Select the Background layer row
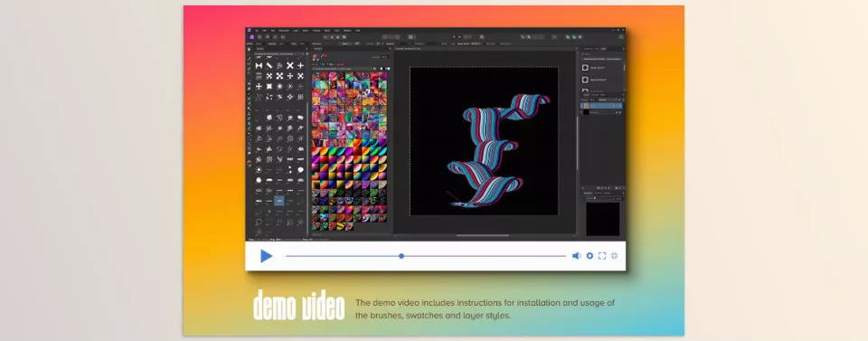This screenshot has height=341, width=868. click(x=601, y=112)
